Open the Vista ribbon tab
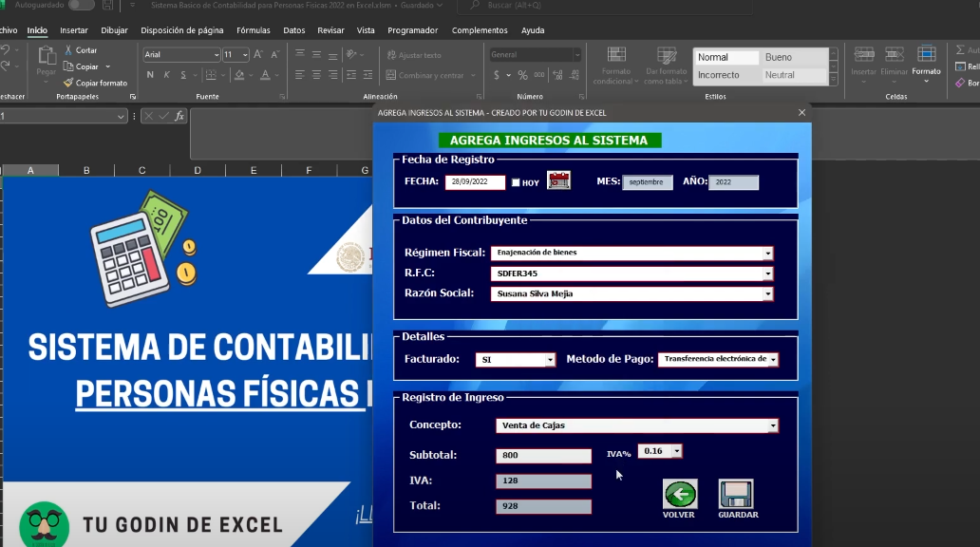 [x=366, y=30]
